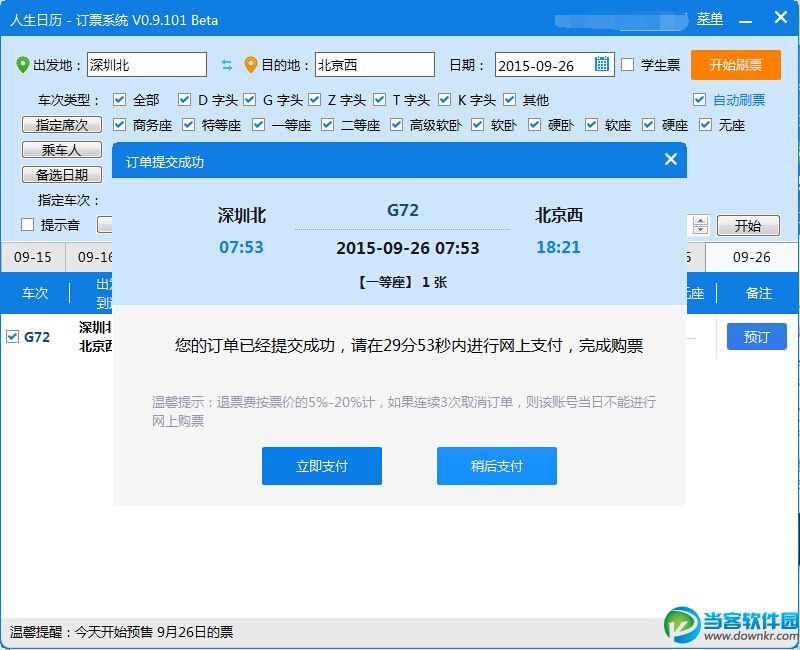The width and height of the screenshot is (800, 650).
Task: Click the green departure location pin icon
Action: 22,64
